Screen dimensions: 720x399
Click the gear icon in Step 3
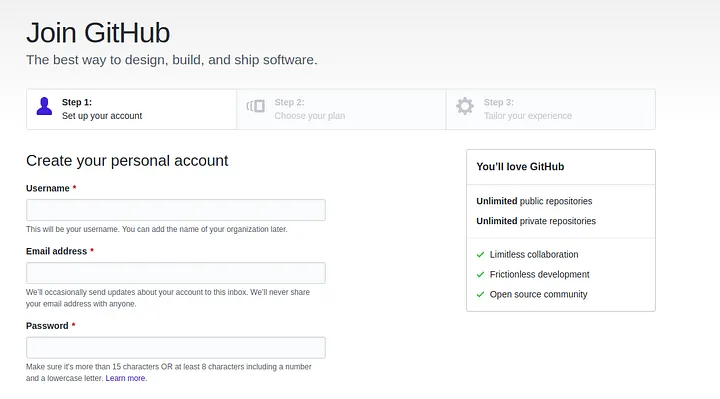(465, 106)
